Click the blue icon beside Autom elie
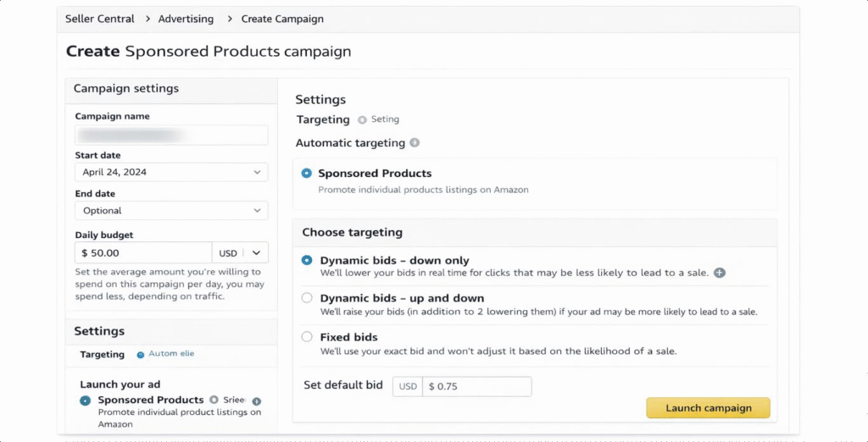The height and width of the screenshot is (442, 868). click(x=140, y=354)
